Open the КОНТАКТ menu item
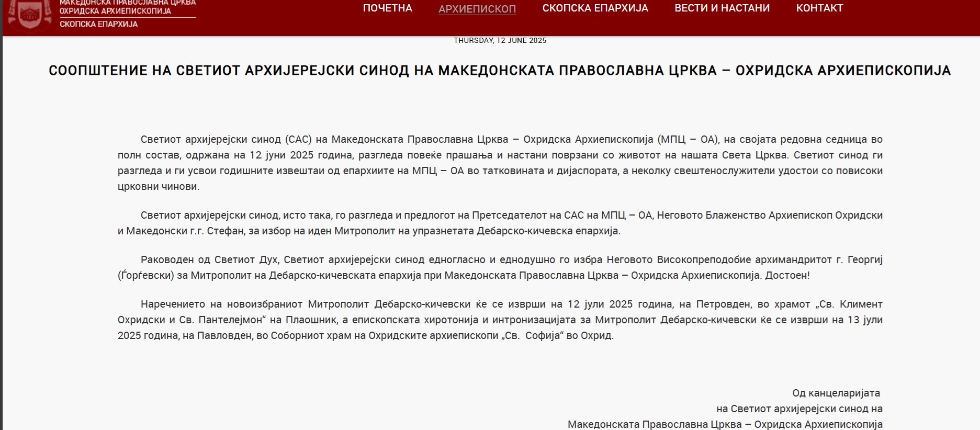Image resolution: width=980 pixels, height=430 pixels. pos(819,8)
